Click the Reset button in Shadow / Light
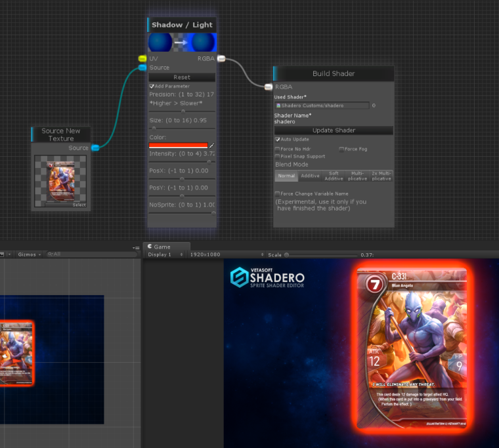 tap(182, 77)
